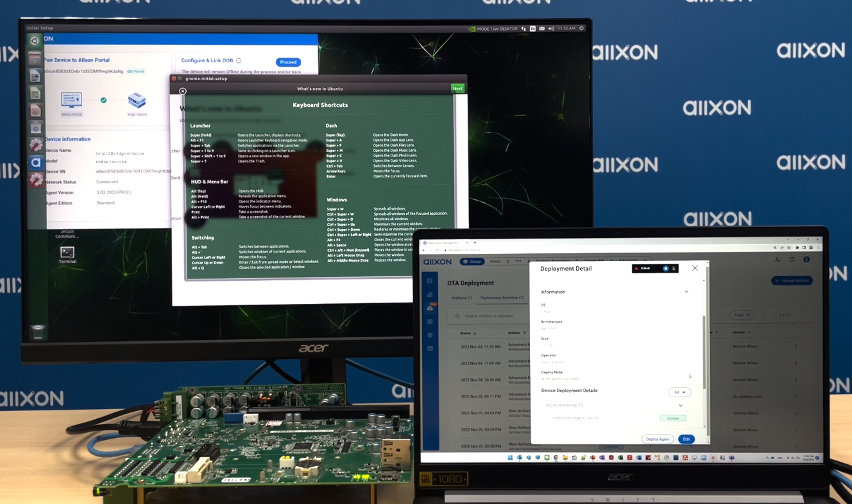Click the 11:52 AM clock in top panel

567,28
